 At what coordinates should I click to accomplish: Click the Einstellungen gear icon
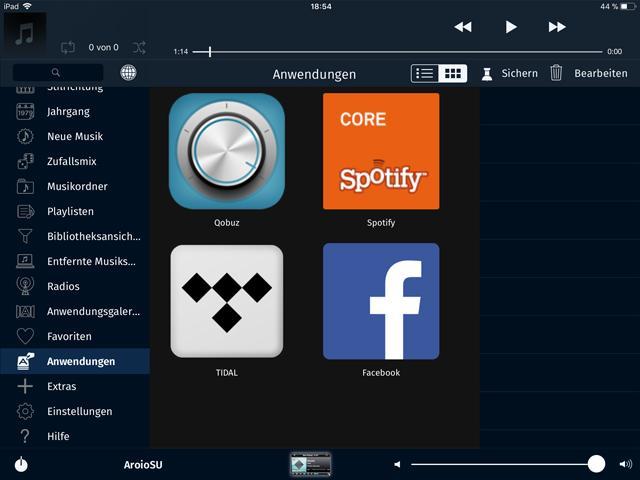[25, 411]
